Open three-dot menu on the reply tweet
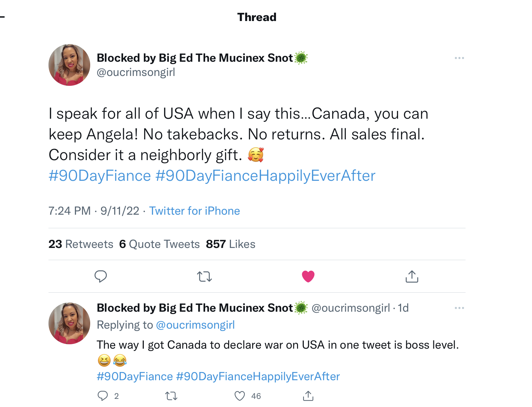 pos(459,308)
